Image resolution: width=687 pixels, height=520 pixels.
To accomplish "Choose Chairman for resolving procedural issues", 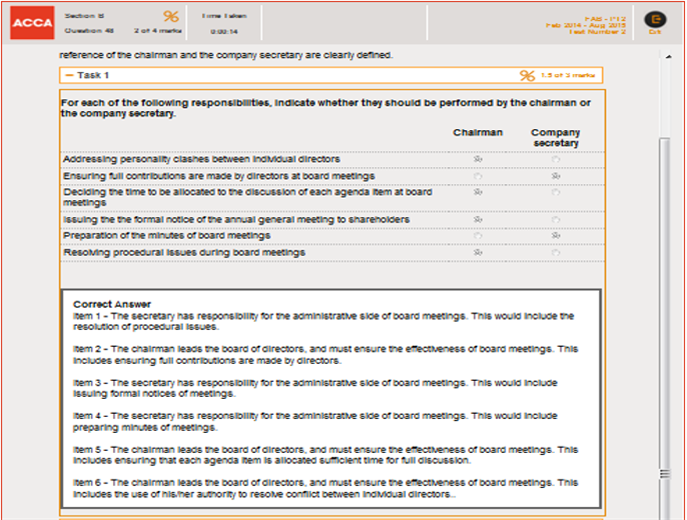I will (478, 253).
